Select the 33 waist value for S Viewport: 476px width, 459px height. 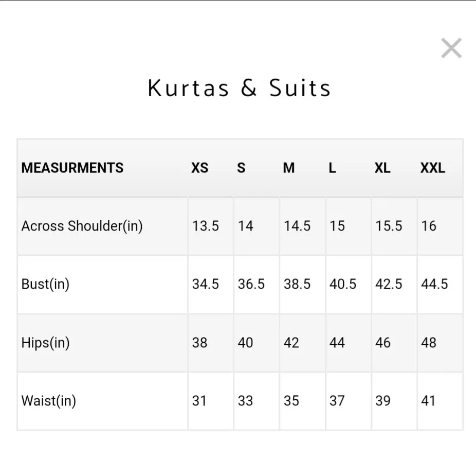click(x=245, y=401)
